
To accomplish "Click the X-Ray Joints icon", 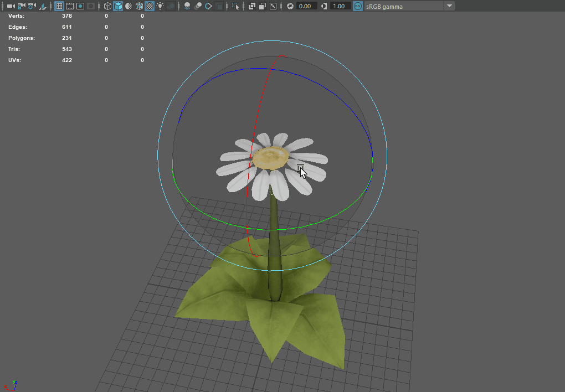I will [x=273, y=6].
